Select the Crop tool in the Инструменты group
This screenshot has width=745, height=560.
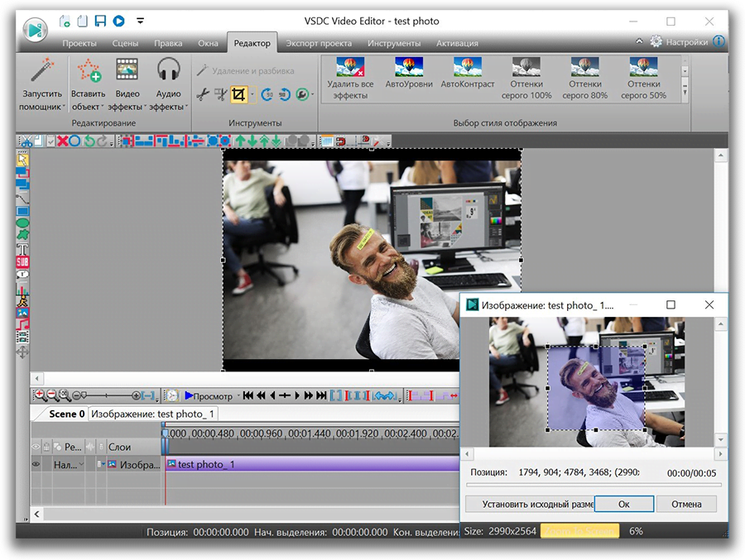pos(238,95)
